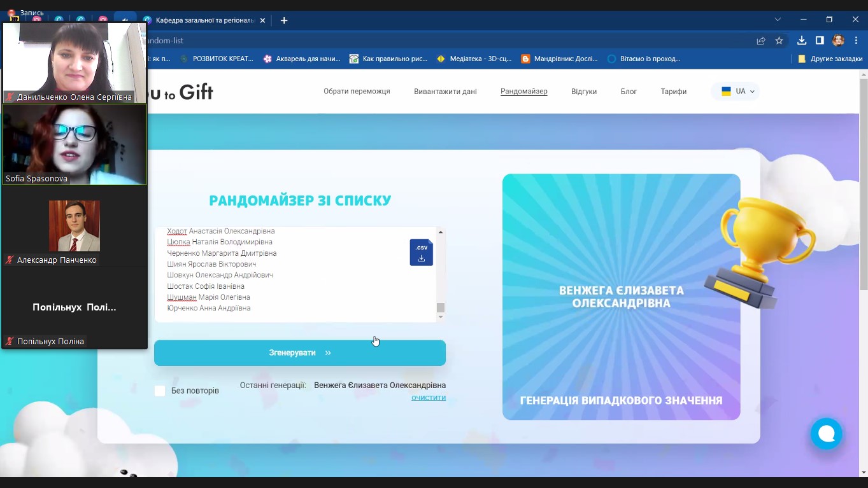Viewport: 868px width, 488px height.
Task: Expand the UA language dropdown
Action: click(737, 92)
